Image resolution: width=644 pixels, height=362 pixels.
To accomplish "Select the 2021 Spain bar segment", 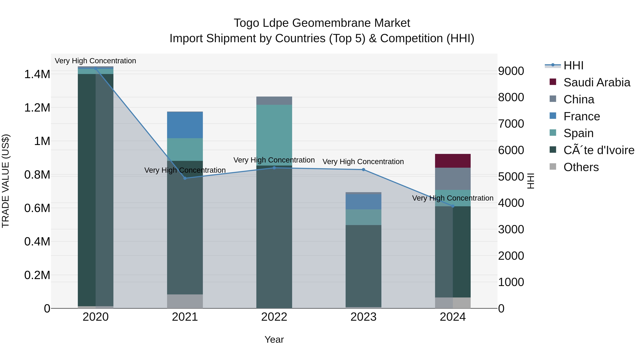I will click(185, 150).
